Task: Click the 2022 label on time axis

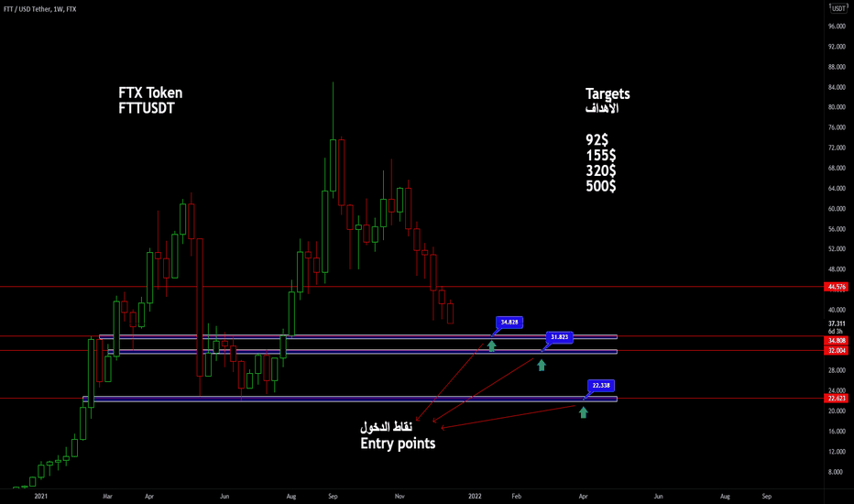Action: coord(475,497)
